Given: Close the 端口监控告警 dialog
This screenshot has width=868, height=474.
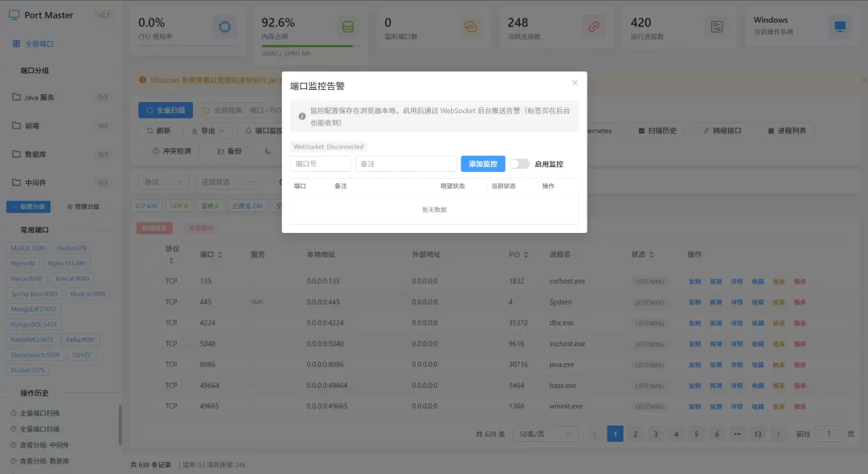Looking at the screenshot, I should point(575,83).
